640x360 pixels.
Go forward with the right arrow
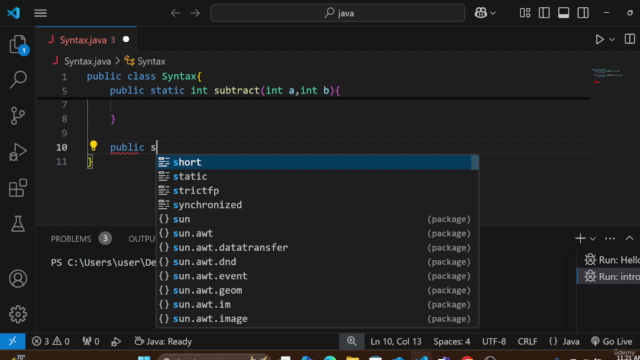coord(195,13)
